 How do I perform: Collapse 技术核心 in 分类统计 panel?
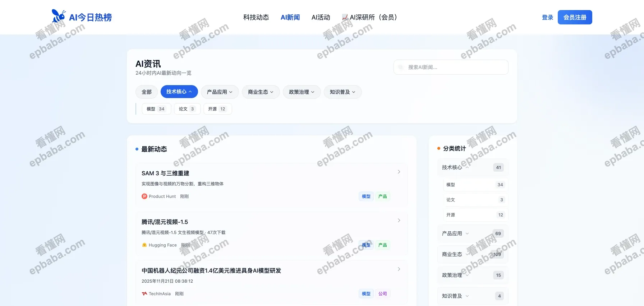[473, 167]
